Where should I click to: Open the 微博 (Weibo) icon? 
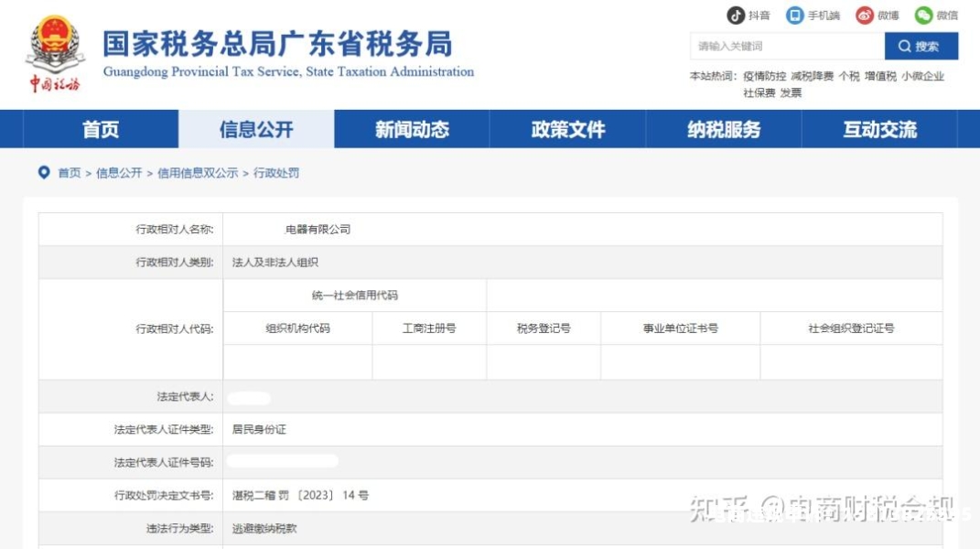point(865,16)
